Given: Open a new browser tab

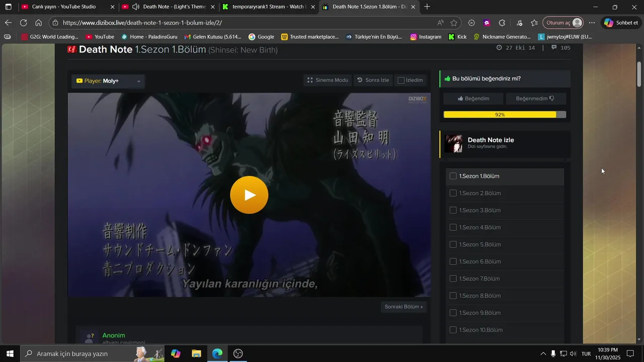Looking at the screenshot, I should click(427, 7).
